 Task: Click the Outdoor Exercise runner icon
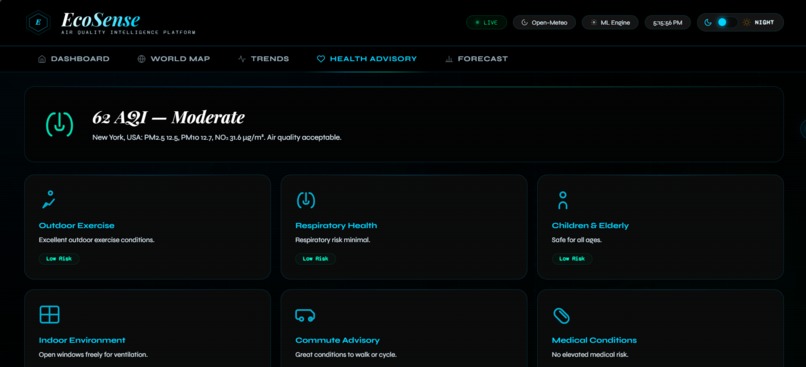[x=49, y=199]
